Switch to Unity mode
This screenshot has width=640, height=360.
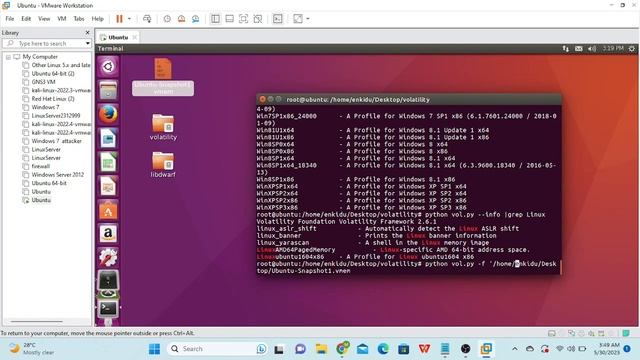click(x=258, y=19)
